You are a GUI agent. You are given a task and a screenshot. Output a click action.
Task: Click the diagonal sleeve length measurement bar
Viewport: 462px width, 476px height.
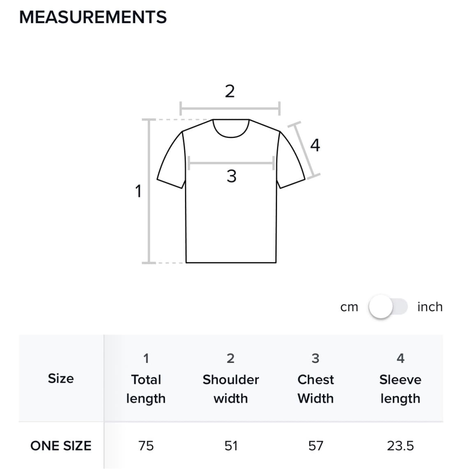click(x=304, y=150)
